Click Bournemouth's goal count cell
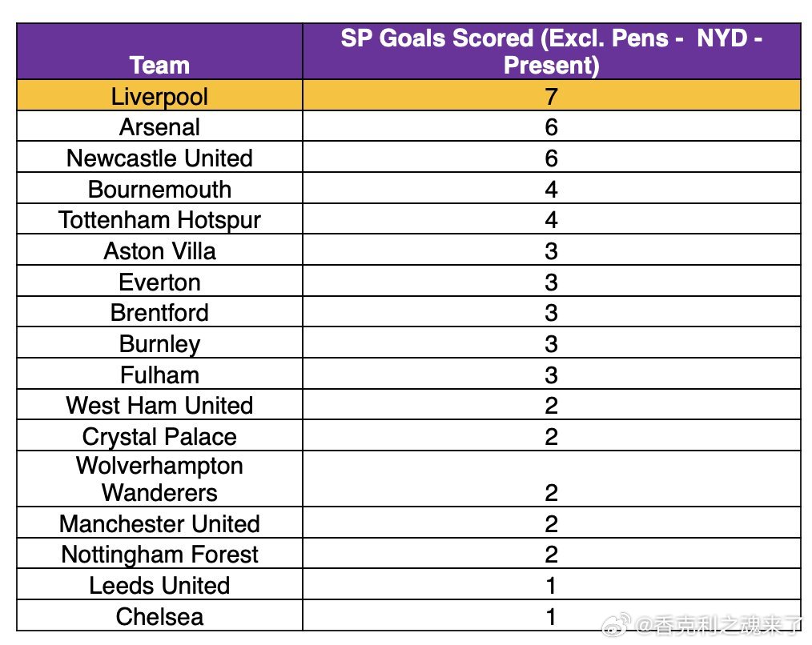 pyautogui.click(x=551, y=190)
